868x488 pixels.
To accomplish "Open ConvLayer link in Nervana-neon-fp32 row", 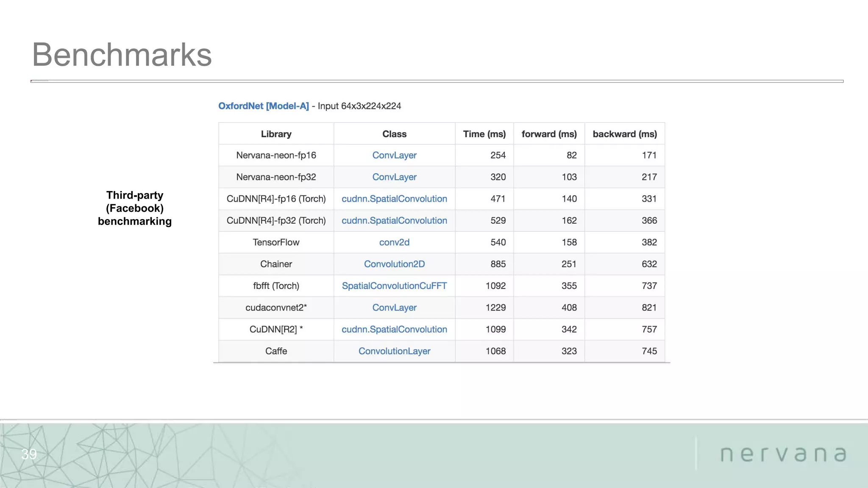I will tap(394, 177).
